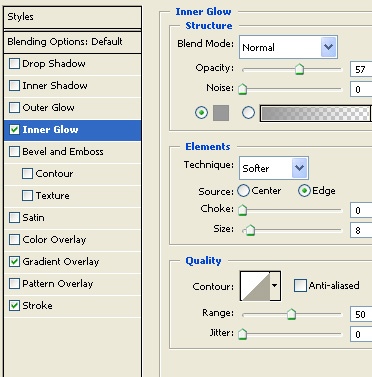Disable the Stroke checkbox
The image size is (372, 377).
tap(14, 305)
